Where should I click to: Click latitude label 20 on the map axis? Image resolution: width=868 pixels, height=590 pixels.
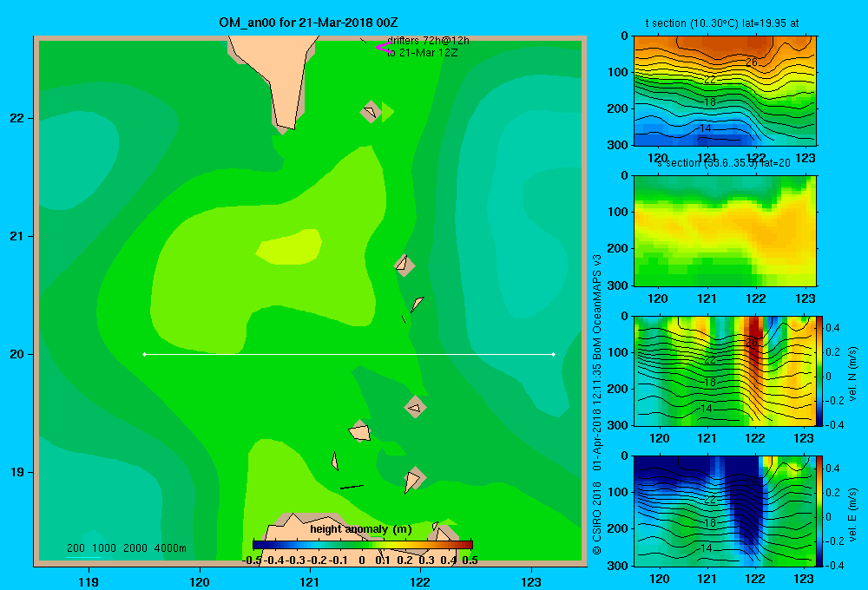click(17, 354)
